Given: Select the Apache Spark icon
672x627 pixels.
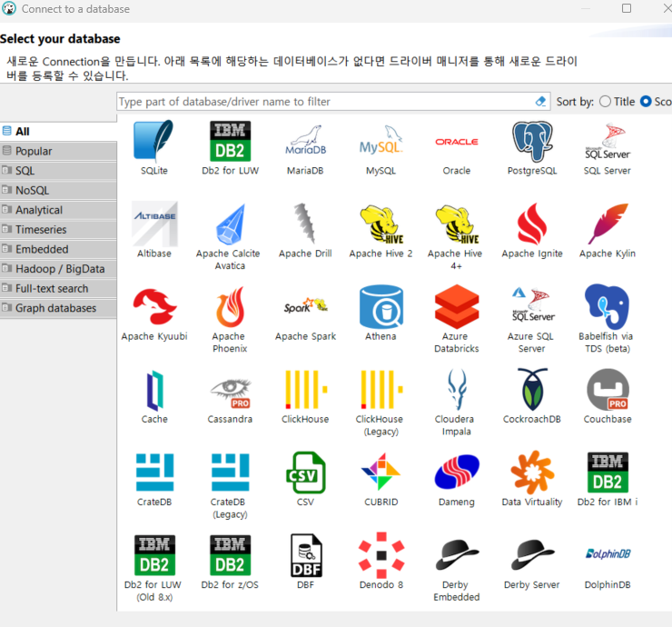Looking at the screenshot, I should click(x=305, y=306).
